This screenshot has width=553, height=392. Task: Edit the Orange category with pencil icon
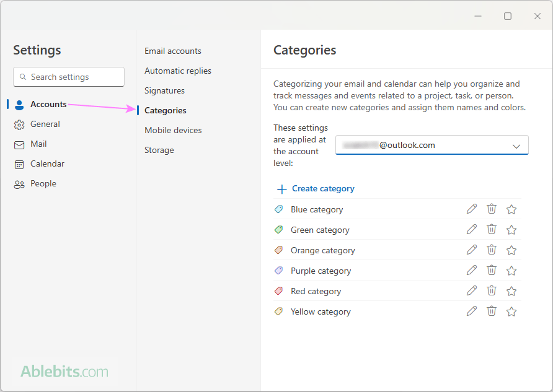[x=472, y=250]
